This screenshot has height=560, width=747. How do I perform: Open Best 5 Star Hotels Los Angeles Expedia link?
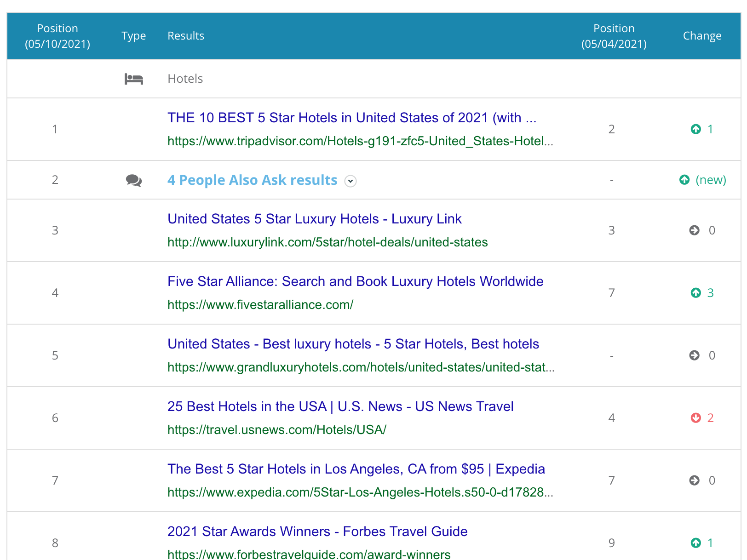coord(356,469)
